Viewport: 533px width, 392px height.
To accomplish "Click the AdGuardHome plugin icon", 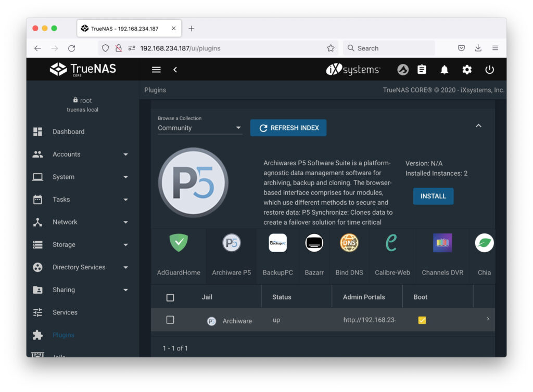I will (x=179, y=243).
